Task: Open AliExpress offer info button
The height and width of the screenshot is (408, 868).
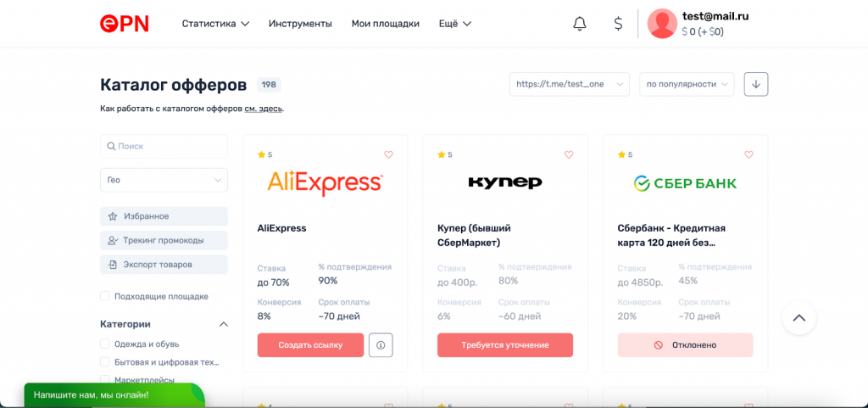Action: 381,345
